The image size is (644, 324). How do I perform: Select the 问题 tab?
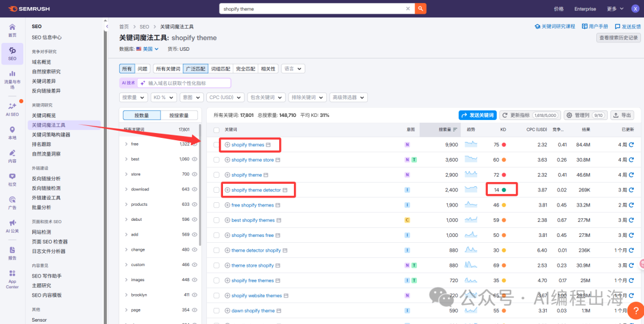click(x=143, y=69)
